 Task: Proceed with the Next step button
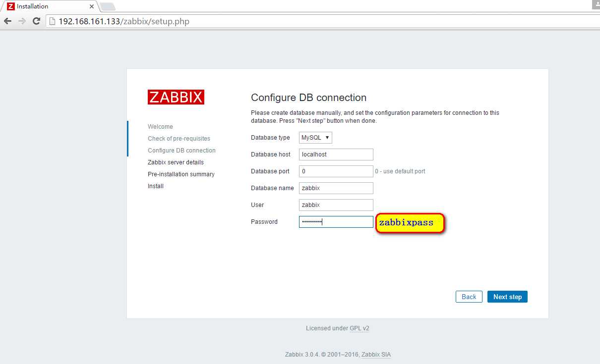[507, 297]
